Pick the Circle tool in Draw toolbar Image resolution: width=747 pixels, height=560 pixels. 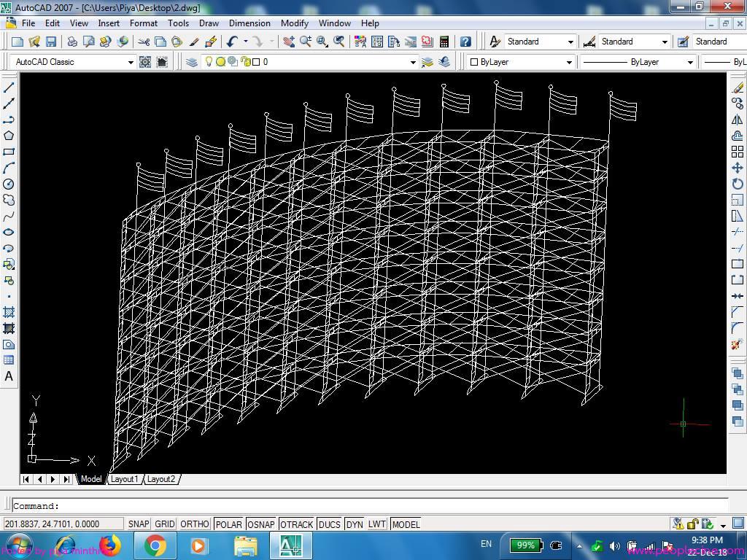9,184
